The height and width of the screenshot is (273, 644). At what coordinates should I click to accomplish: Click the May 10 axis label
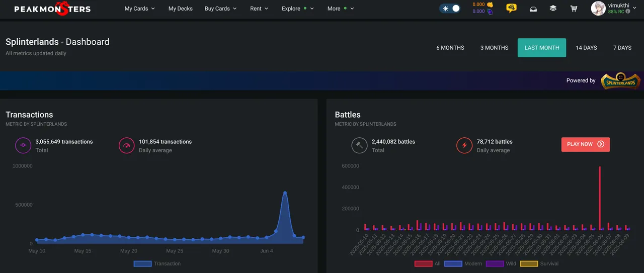37,251
